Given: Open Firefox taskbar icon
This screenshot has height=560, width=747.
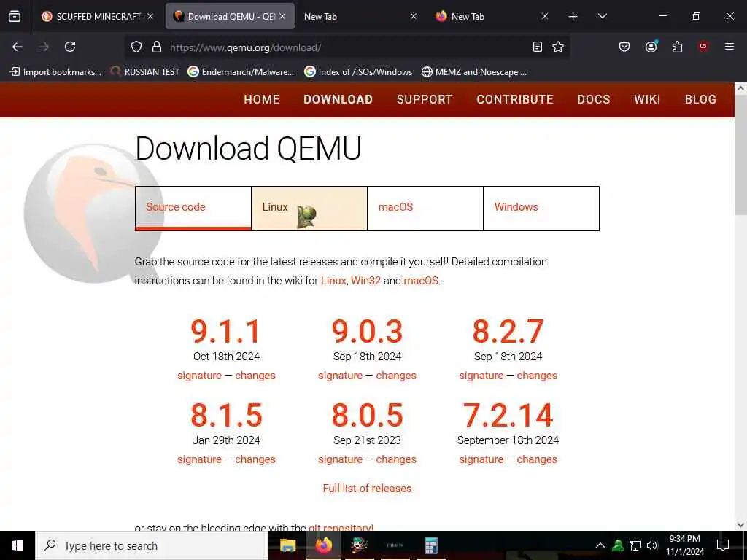Looking at the screenshot, I should tap(323, 545).
